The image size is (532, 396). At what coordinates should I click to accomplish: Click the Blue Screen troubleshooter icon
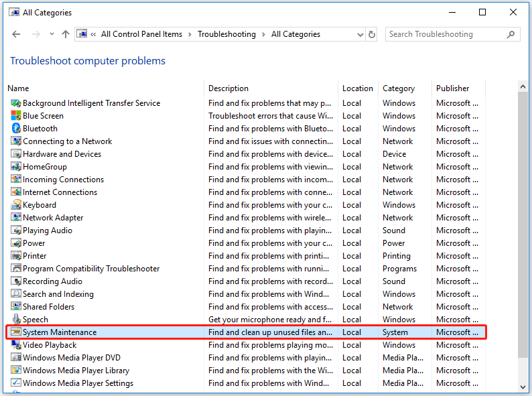[16, 116]
